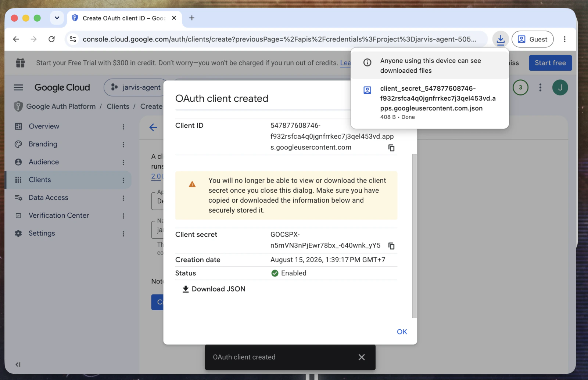Image resolution: width=588 pixels, height=380 pixels.
Task: Open the Chrome downloads icon
Action: (x=501, y=39)
